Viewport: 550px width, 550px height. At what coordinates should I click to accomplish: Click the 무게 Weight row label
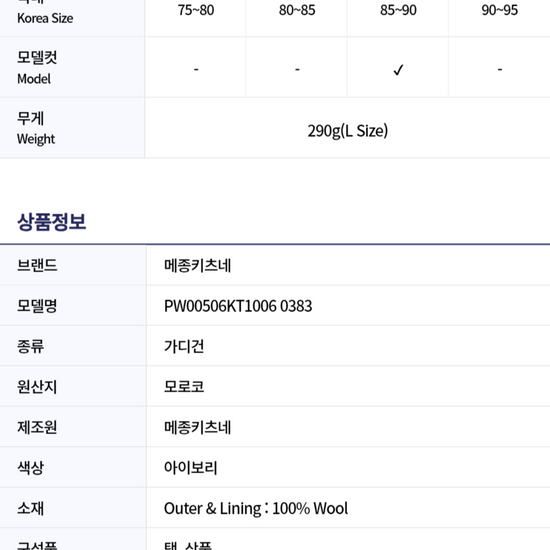point(36,128)
